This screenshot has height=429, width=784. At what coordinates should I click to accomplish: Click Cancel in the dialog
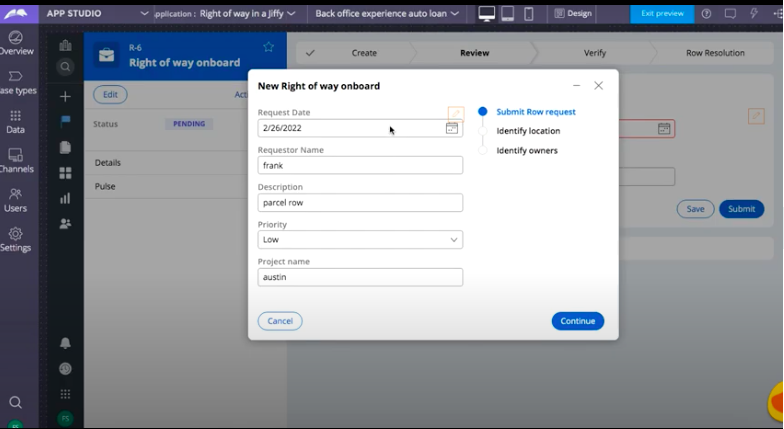coord(280,321)
